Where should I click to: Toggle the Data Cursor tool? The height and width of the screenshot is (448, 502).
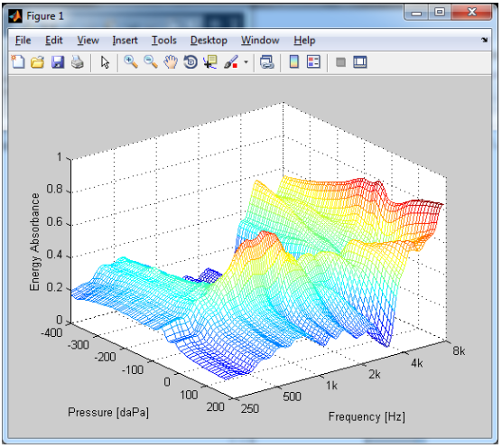pos(210,61)
